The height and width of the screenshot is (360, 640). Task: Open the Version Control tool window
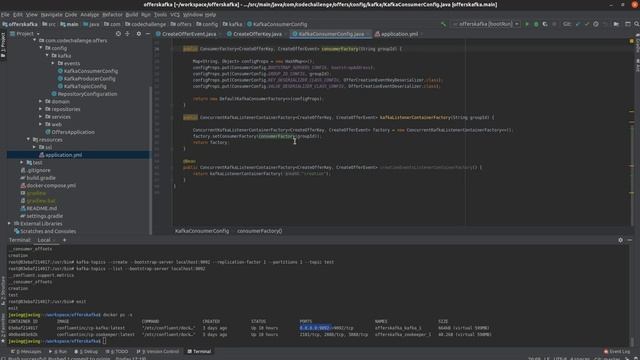(x=158, y=351)
